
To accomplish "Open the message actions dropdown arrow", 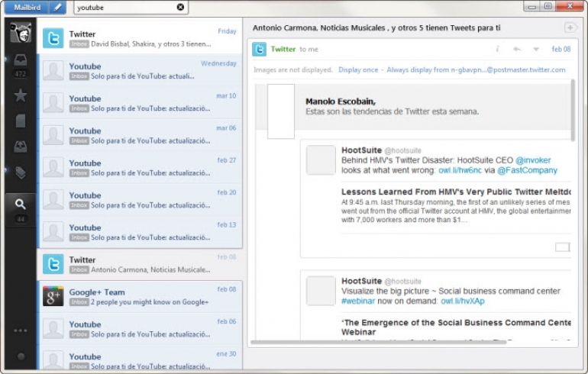I will coord(536,50).
